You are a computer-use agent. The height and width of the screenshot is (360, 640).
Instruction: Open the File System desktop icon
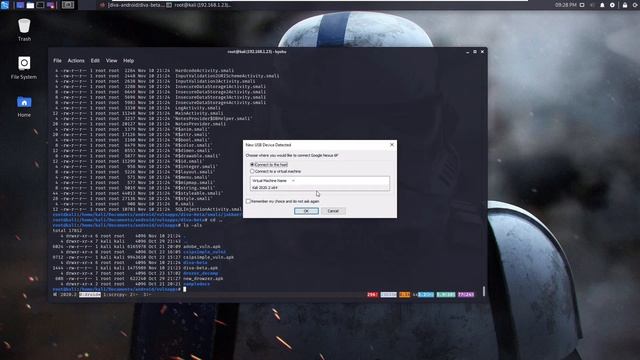[24, 67]
